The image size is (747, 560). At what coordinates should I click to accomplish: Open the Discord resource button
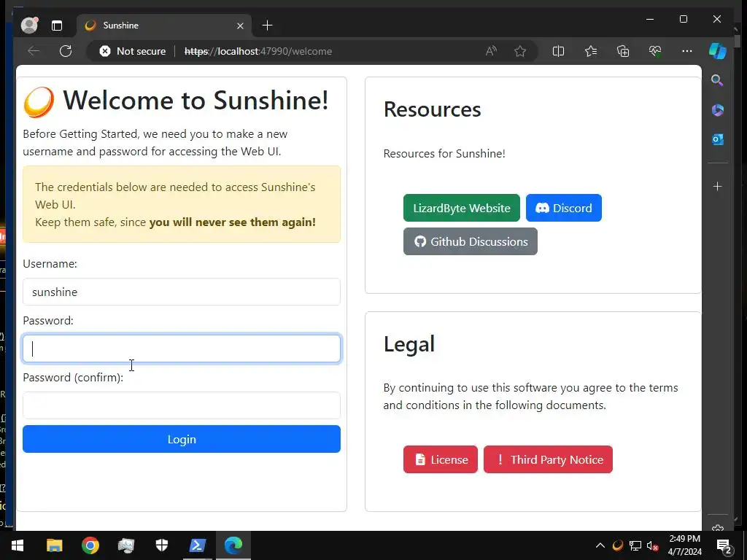tap(564, 208)
